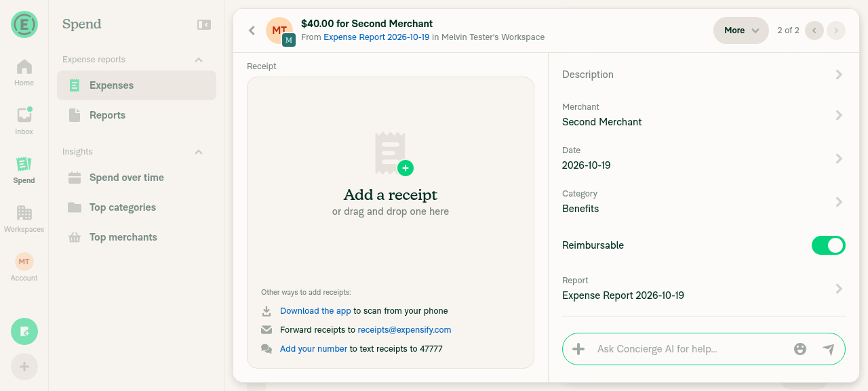Image resolution: width=868 pixels, height=391 pixels.
Task: Open the Category field chevron
Action: point(839,202)
